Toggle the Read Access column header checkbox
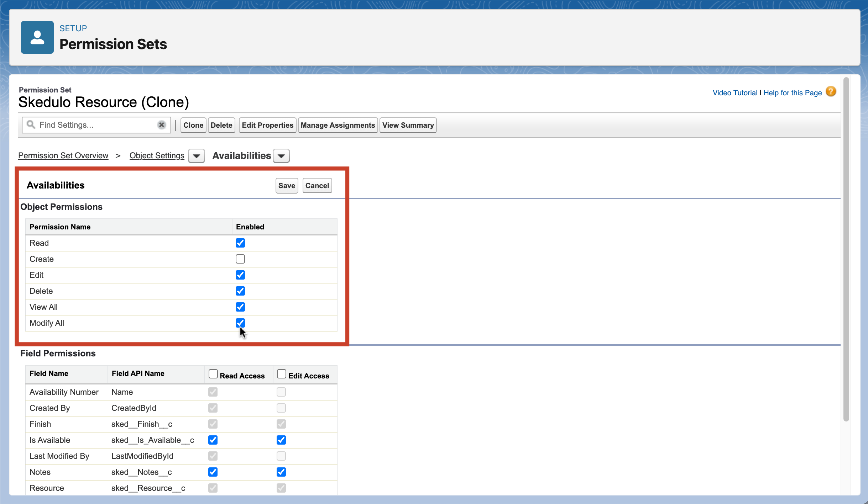This screenshot has height=504, width=868. tap(213, 373)
